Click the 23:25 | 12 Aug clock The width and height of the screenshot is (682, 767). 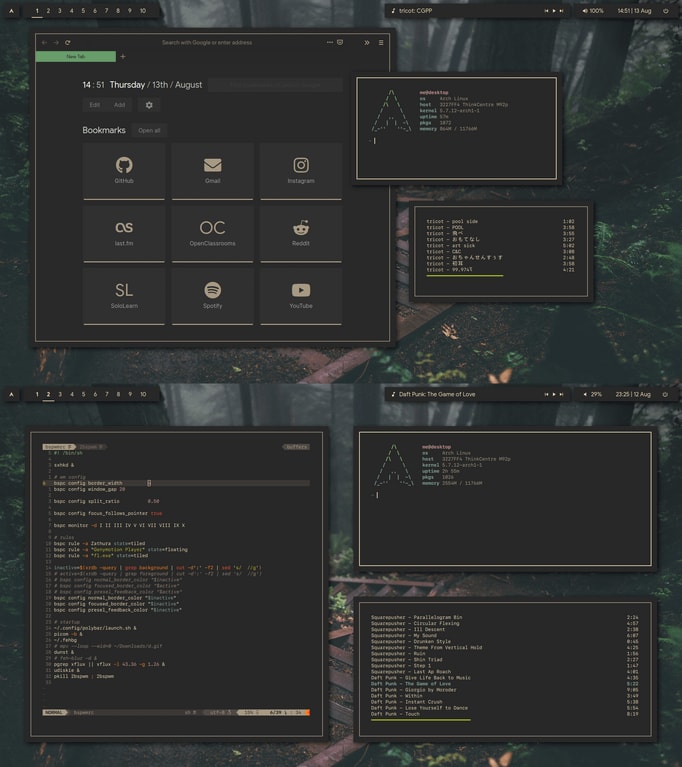point(633,394)
